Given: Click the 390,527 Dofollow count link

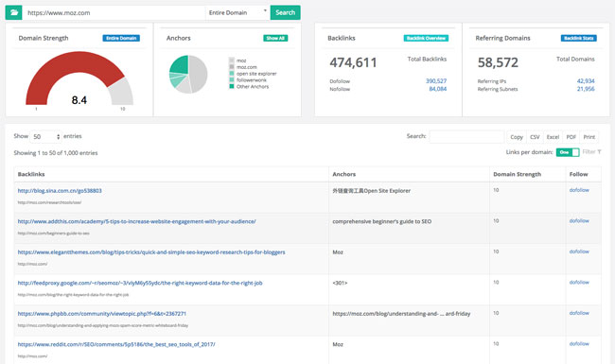Looking at the screenshot, I should [436, 81].
